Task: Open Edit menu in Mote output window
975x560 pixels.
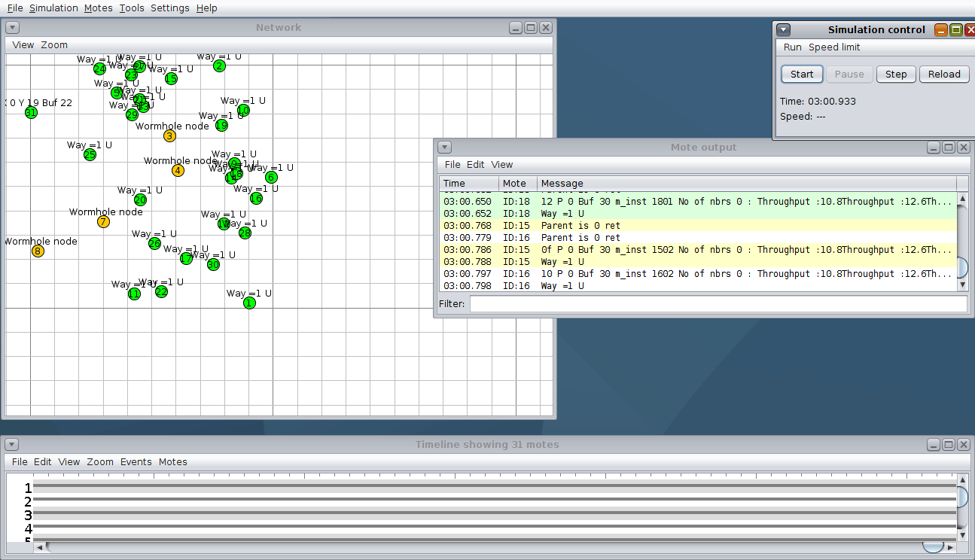Action: (x=476, y=165)
